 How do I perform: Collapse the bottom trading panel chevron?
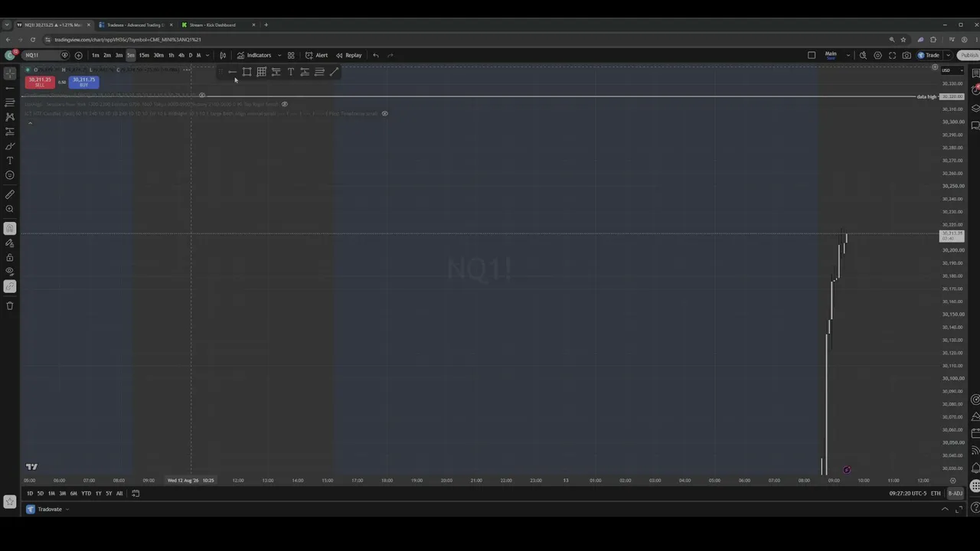pyautogui.click(x=945, y=509)
